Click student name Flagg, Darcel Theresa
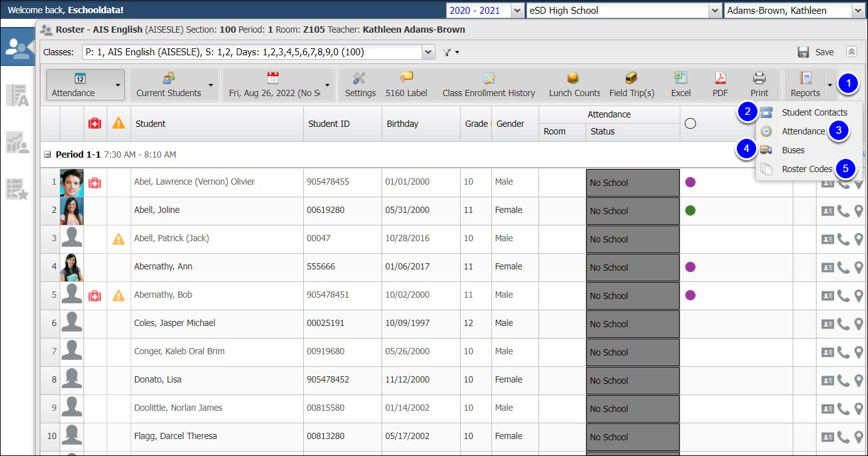868x456 pixels. point(176,436)
